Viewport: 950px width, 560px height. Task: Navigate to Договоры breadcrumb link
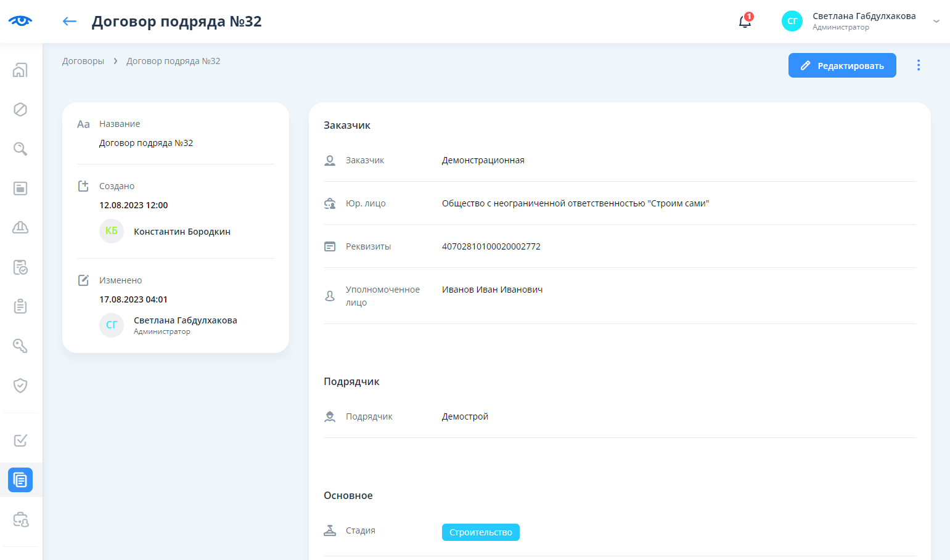[83, 61]
